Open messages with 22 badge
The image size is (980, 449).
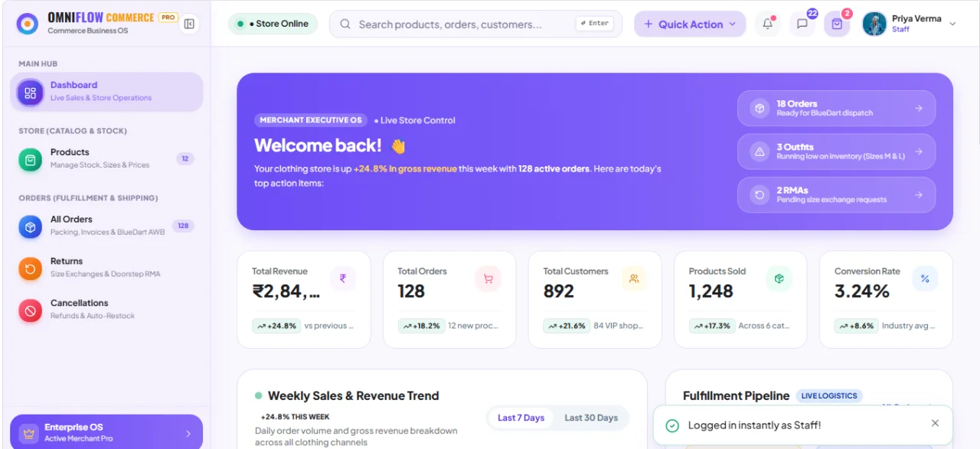click(802, 24)
